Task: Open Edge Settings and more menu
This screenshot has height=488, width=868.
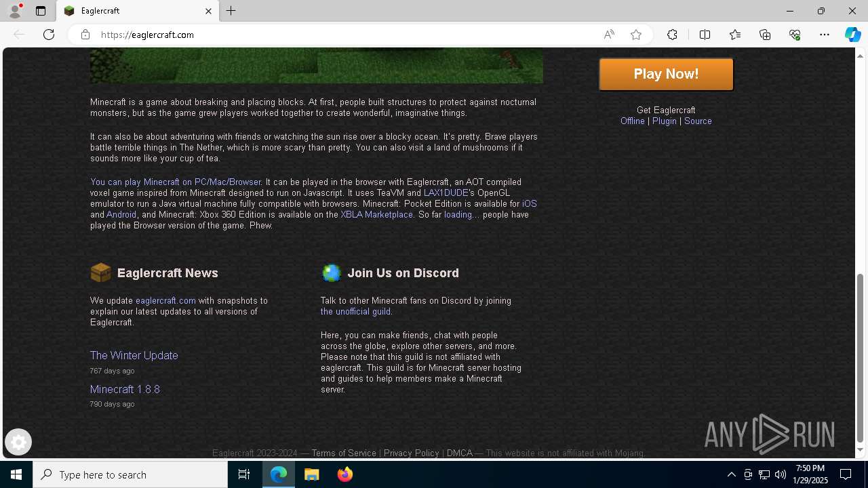Action: tap(825, 35)
